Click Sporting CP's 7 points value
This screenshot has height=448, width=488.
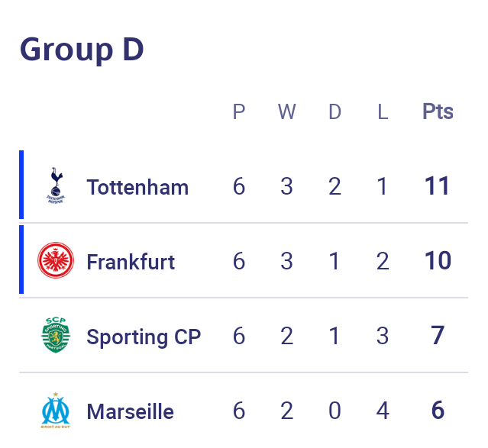click(x=438, y=336)
